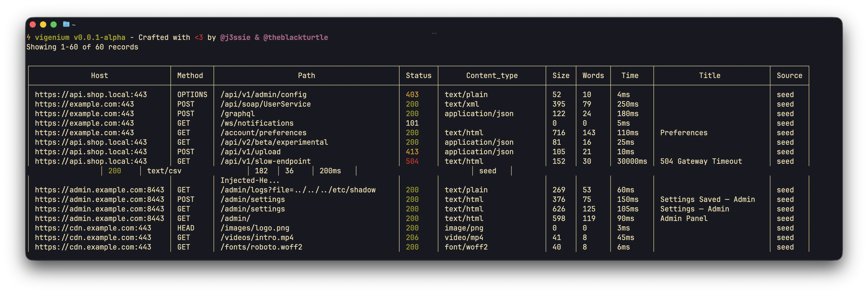868x294 pixels.
Task: Click the lightning bolt icon before vigenium
Action: (x=29, y=37)
